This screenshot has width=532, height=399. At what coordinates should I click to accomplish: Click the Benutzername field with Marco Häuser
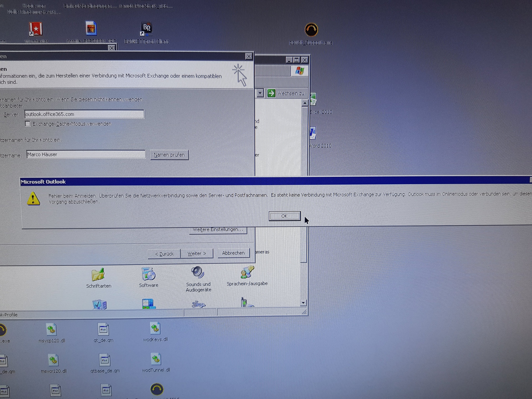click(86, 154)
